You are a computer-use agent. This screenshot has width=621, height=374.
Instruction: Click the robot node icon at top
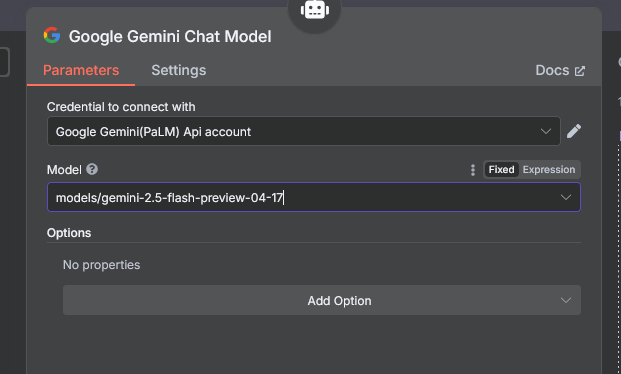pyautogui.click(x=315, y=10)
